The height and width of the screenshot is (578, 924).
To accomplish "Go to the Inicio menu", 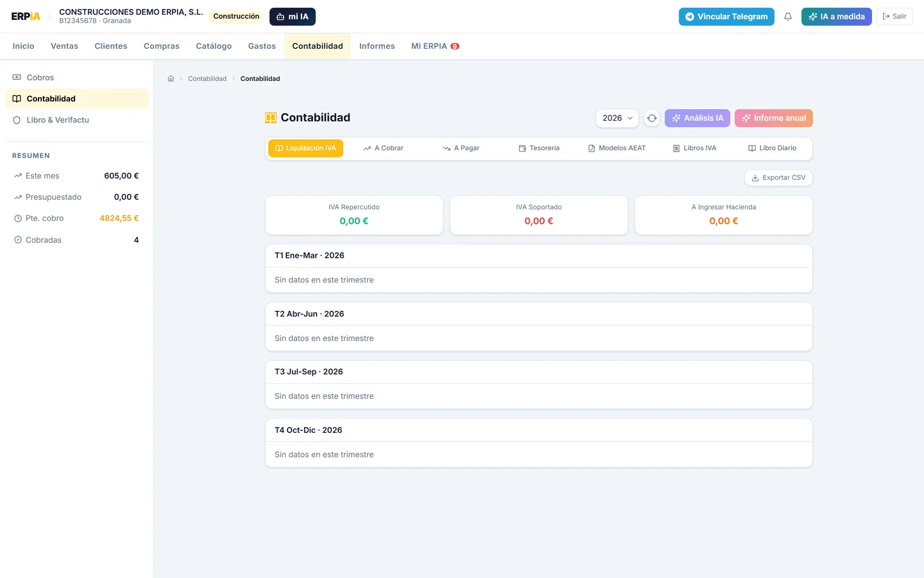I will pos(24,46).
